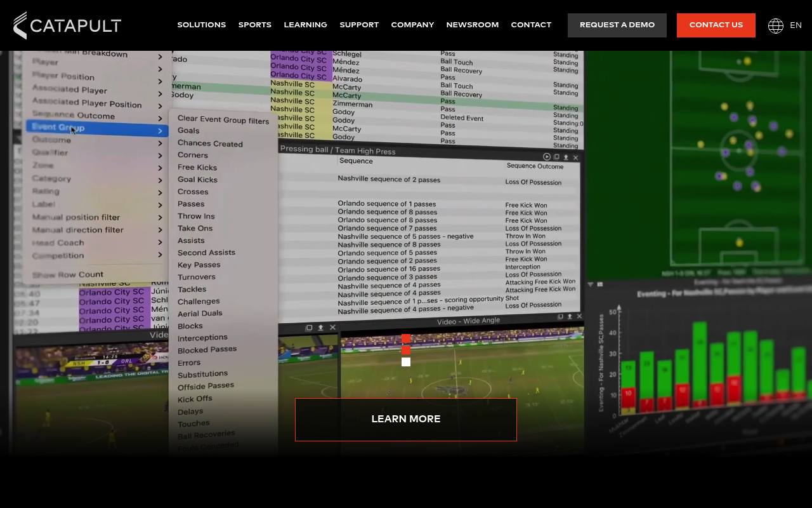Select the highlighted Event Group menu entry
The width and height of the screenshot is (812, 508).
pyautogui.click(x=97, y=128)
